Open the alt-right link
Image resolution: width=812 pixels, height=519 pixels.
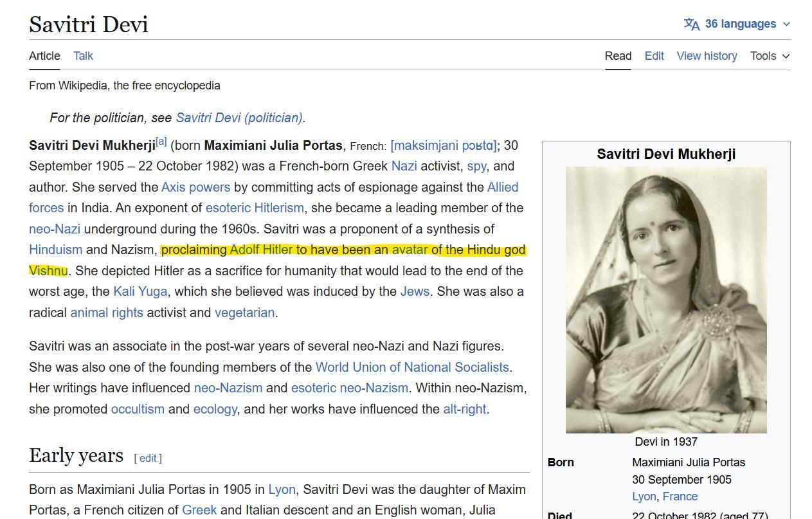464,409
